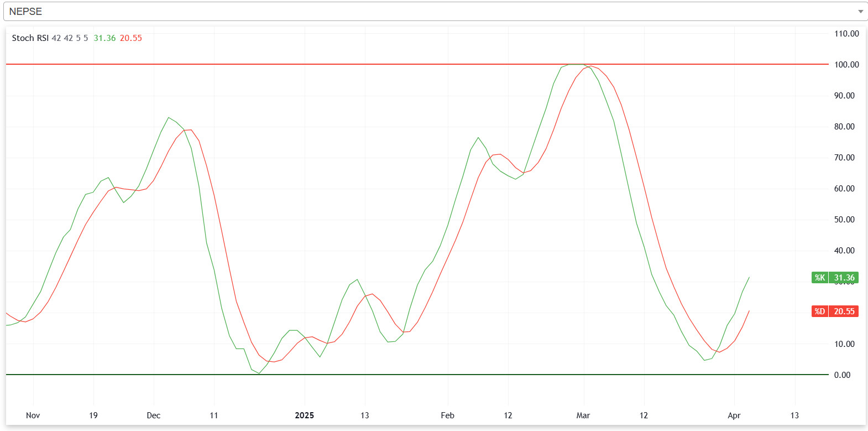Click red 20.55 value in legend

(131, 38)
